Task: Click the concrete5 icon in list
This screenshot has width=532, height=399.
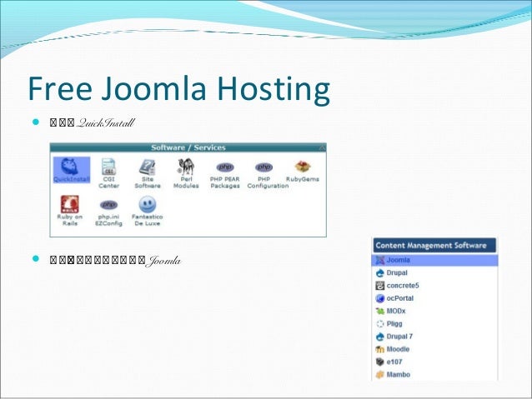Action: tap(380, 286)
